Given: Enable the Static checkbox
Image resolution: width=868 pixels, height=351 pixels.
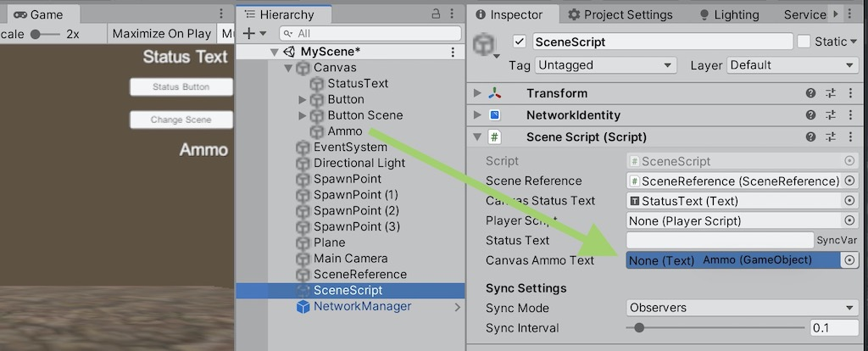Looking at the screenshot, I should (804, 41).
